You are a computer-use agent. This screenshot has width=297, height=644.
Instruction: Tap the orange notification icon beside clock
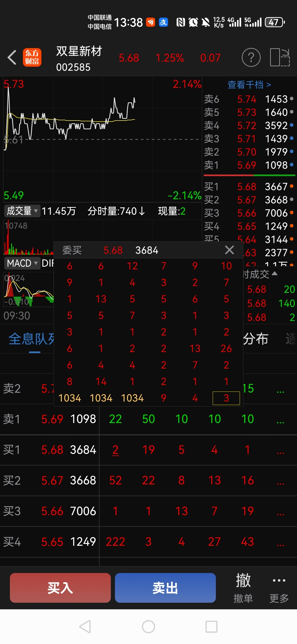[x=150, y=22]
